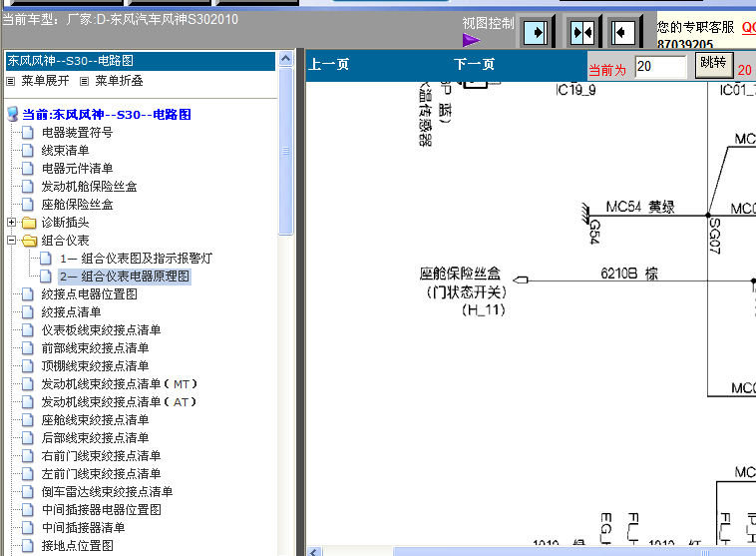
Task: Click document icon next to 电器装置符号
Action: tap(28, 132)
